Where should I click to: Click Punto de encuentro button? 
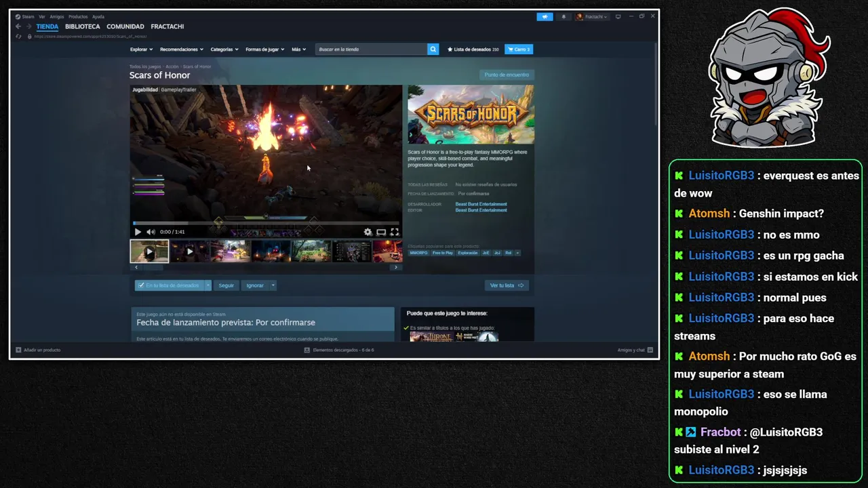507,75
